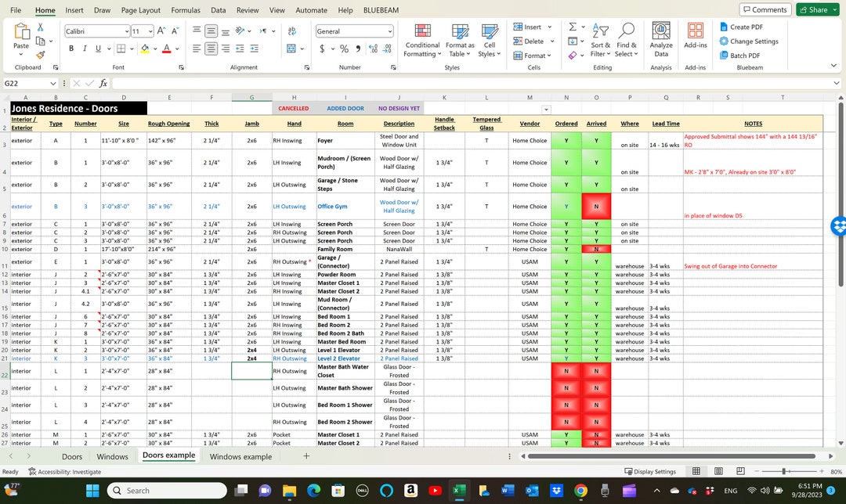The width and height of the screenshot is (846, 504).
Task: Open the Conditional Formatting menu
Action: [422, 41]
